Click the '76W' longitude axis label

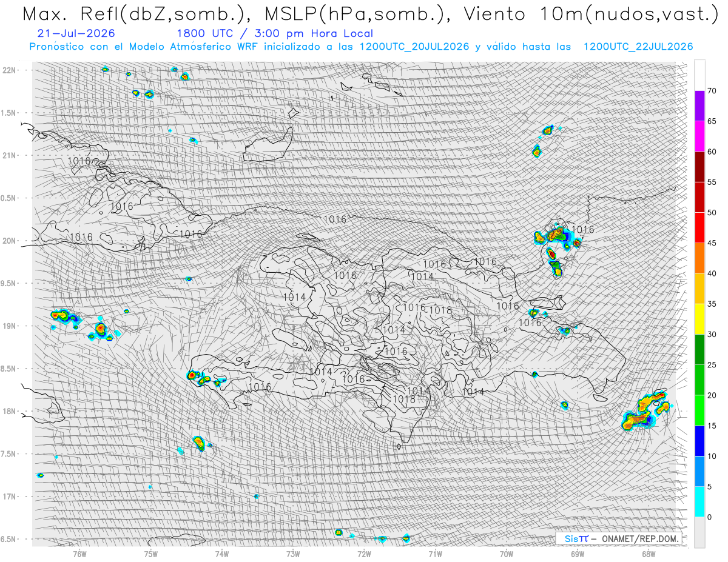coord(79,554)
